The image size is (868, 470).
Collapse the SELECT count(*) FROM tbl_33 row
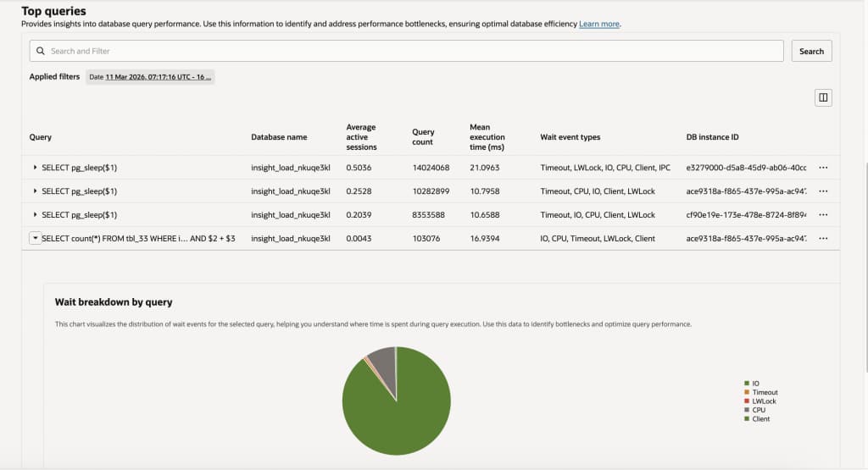pyautogui.click(x=35, y=238)
